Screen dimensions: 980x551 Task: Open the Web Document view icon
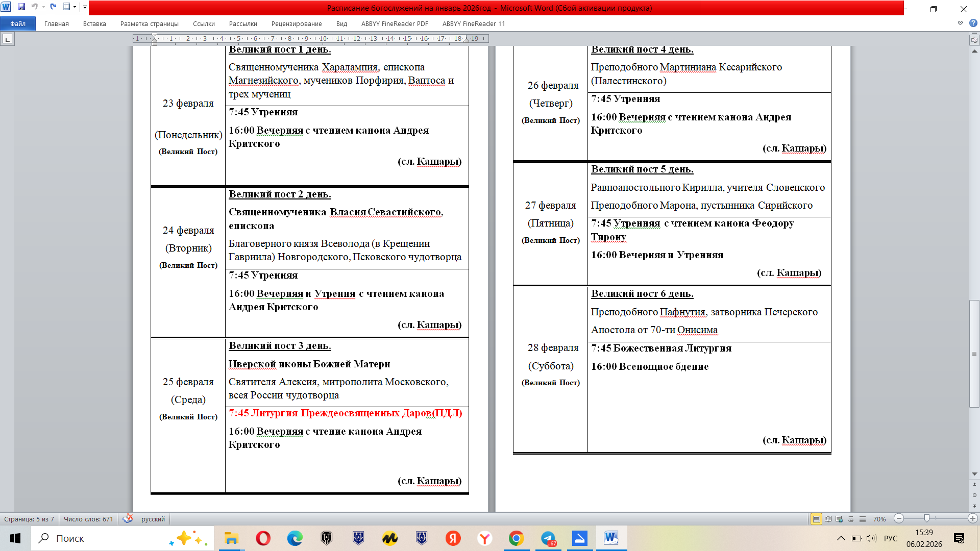coord(839,519)
